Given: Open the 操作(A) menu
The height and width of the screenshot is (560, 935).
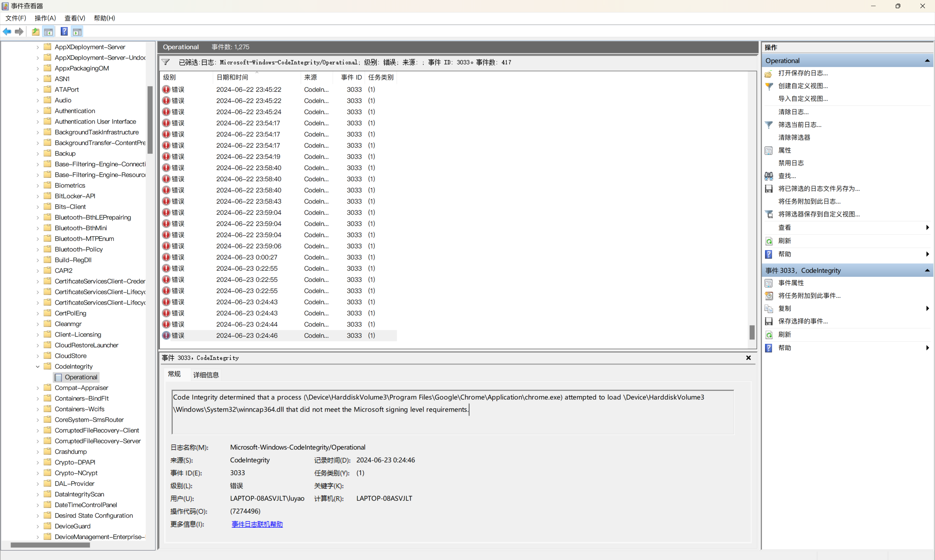Looking at the screenshot, I should 45,18.
